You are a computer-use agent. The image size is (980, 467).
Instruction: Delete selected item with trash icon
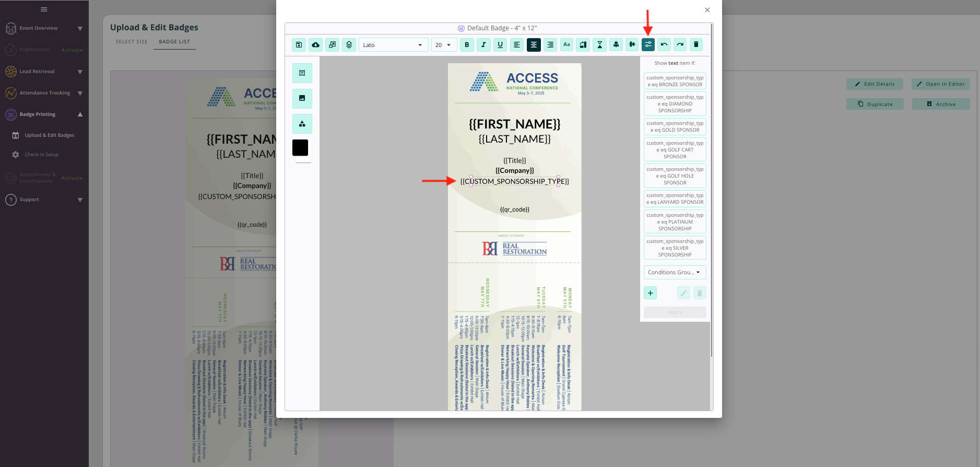(x=696, y=45)
